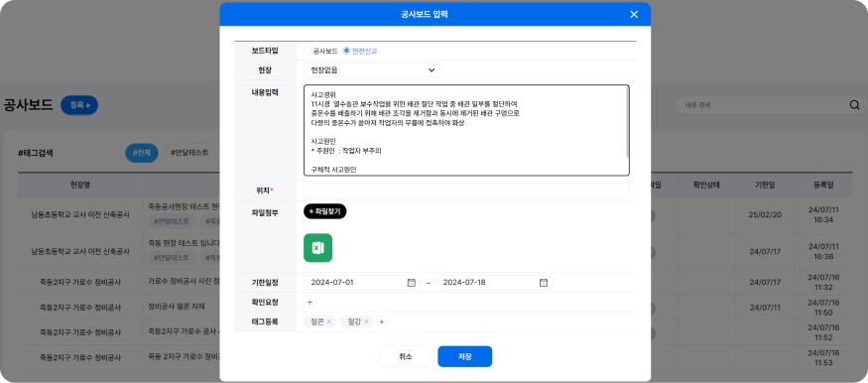Screen dimensions: 868x383
Task: Click the 24/07/16 11:53 registration date cell
Action: tap(823, 357)
